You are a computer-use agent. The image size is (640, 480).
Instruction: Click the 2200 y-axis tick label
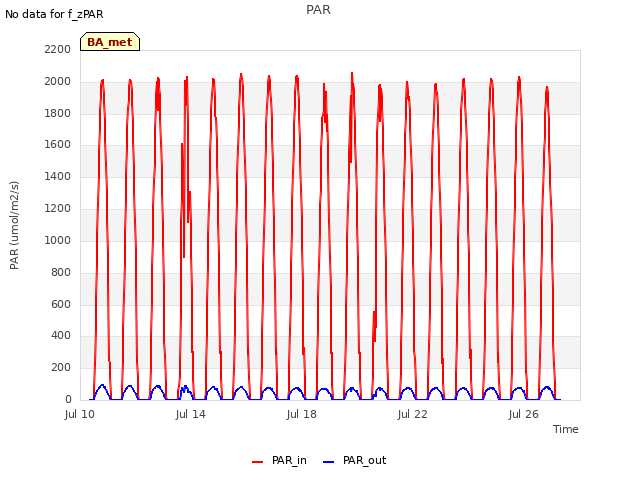58,49
